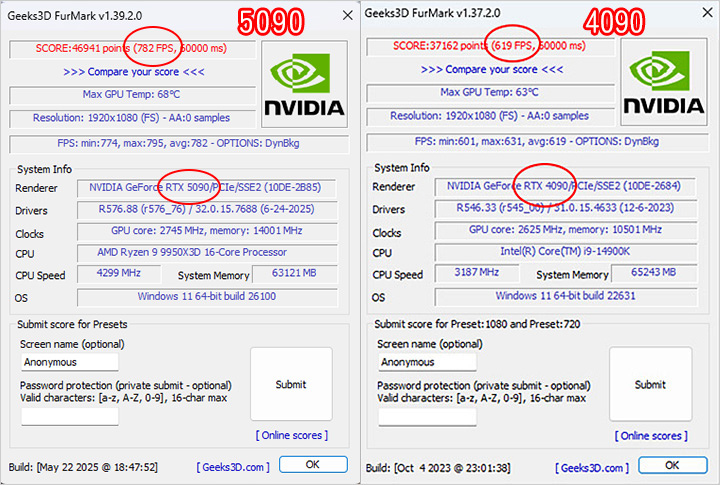Click the 65243 MB system memory value
The image size is (720, 485).
tap(654, 273)
